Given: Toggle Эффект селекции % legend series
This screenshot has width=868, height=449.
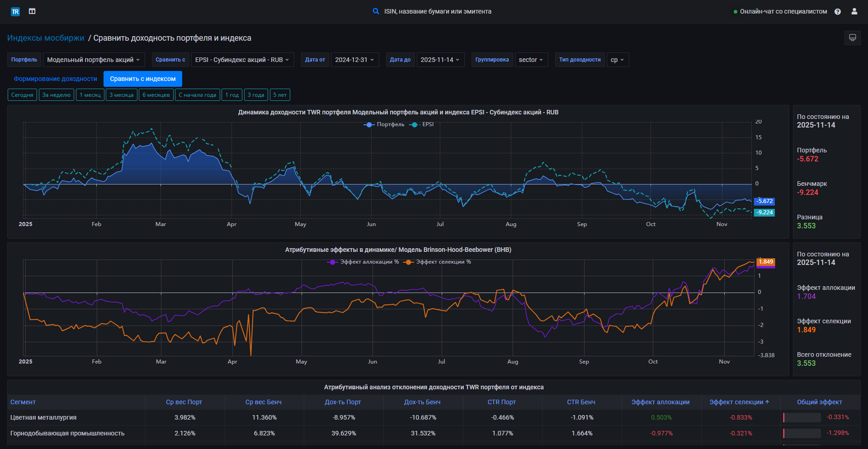Looking at the screenshot, I should coord(438,262).
